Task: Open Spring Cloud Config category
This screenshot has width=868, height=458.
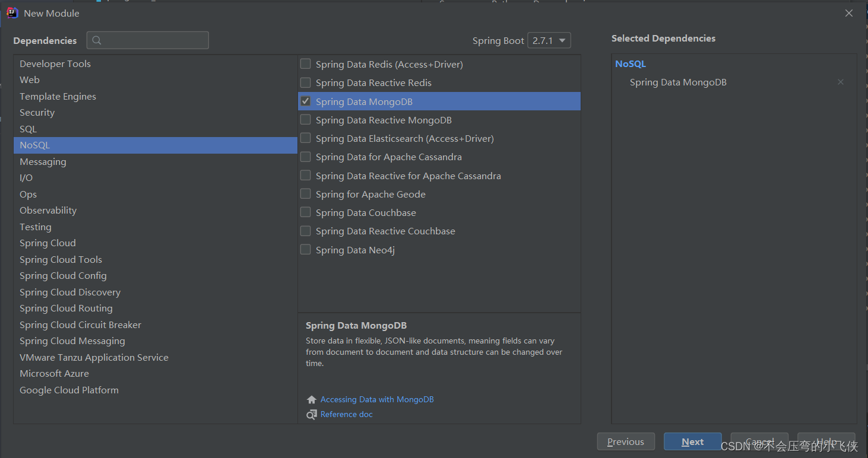Action: point(156,276)
